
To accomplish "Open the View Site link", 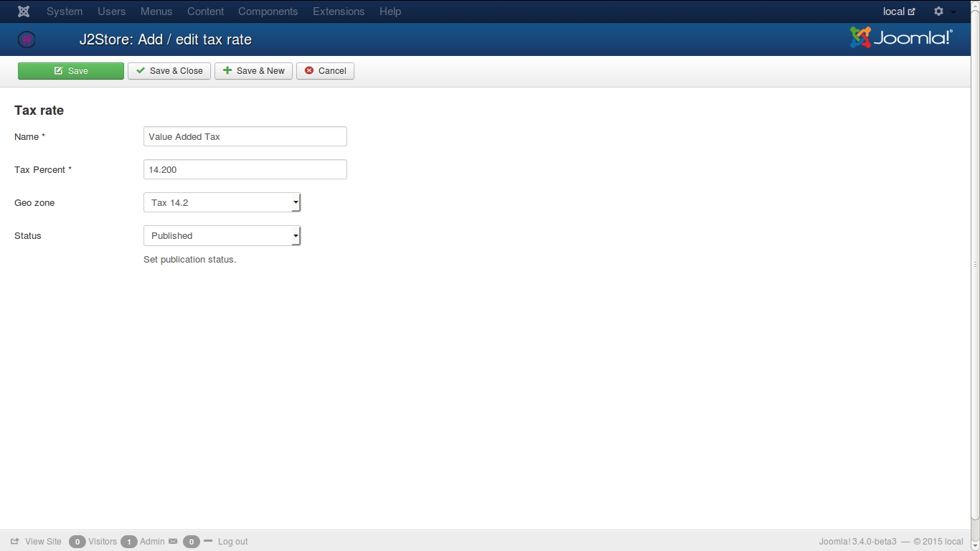I will [43, 542].
